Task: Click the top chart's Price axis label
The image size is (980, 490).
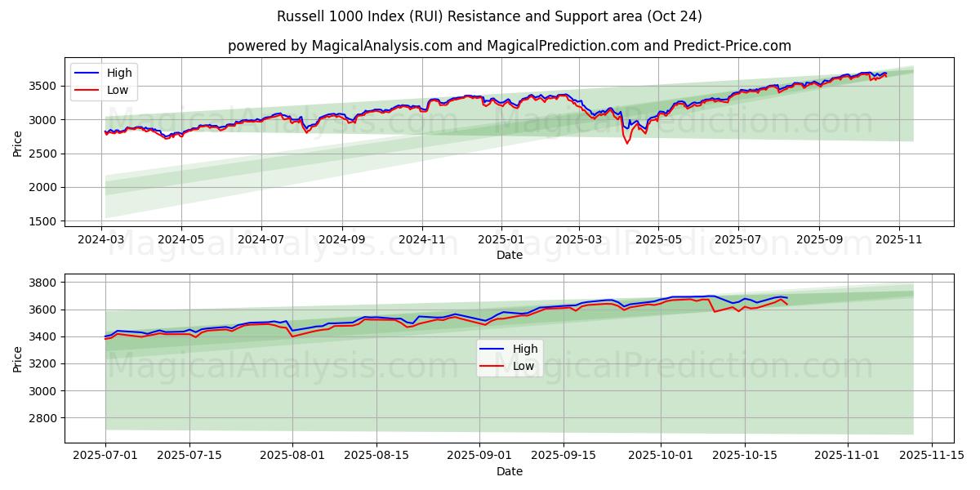Action: [19, 142]
